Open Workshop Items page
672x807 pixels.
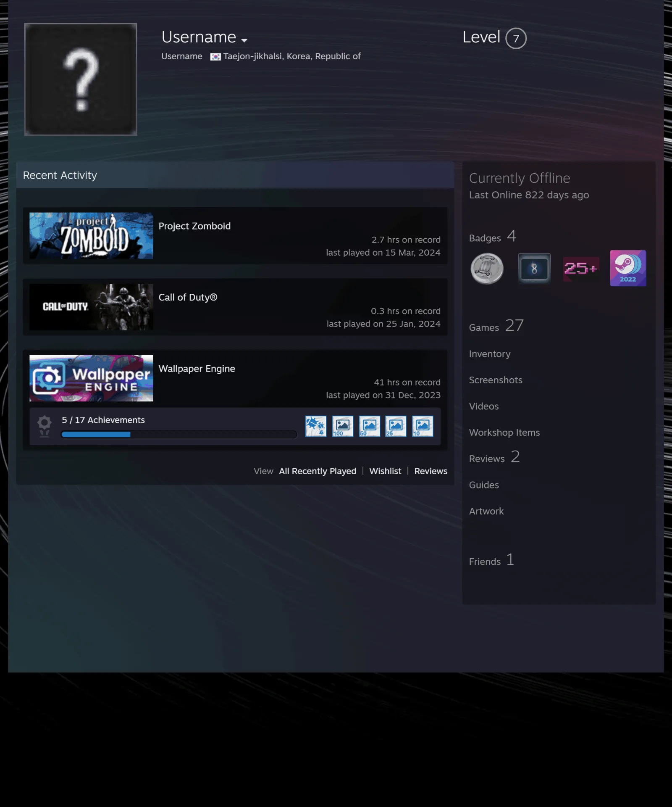[x=504, y=433]
